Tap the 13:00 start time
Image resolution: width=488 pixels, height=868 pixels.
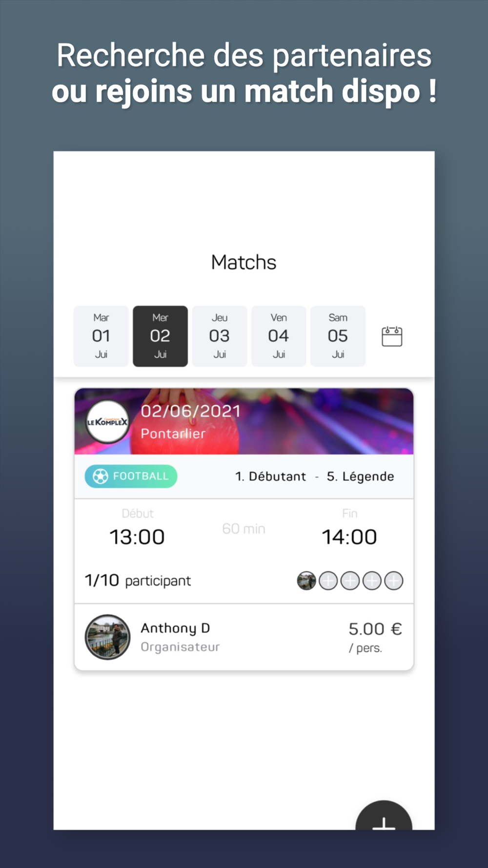click(137, 537)
